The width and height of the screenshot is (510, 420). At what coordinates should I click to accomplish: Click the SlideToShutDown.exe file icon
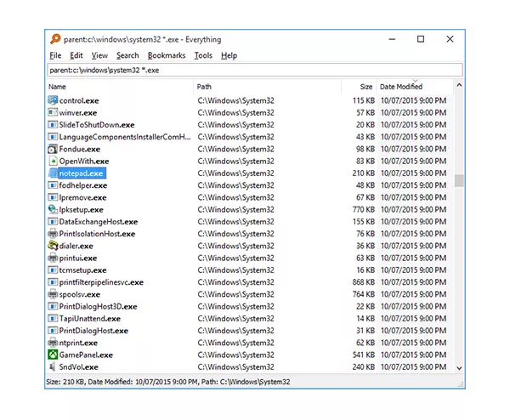[x=53, y=125]
